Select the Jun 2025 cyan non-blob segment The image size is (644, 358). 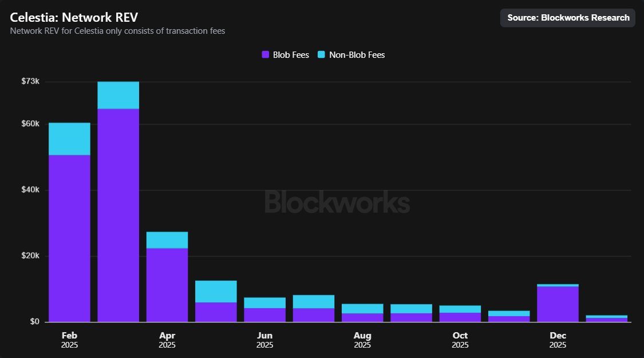(265, 303)
